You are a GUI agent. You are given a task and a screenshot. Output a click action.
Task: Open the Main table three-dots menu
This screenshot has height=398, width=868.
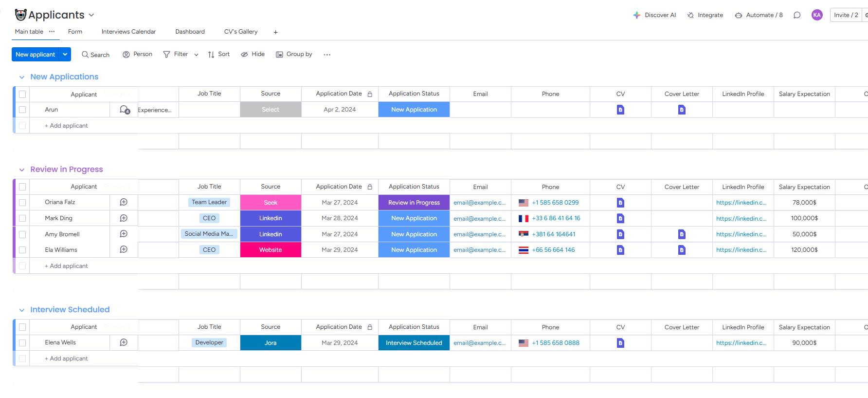52,32
